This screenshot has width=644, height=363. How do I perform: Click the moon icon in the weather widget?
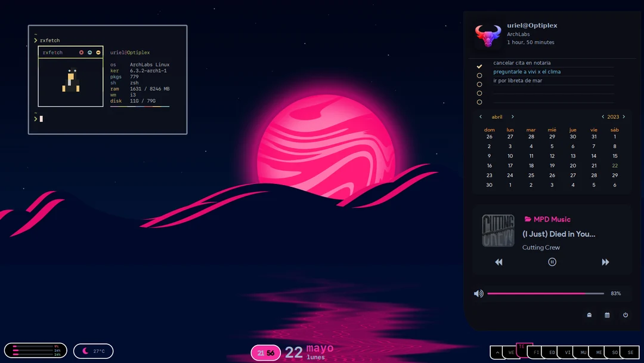[85, 351]
